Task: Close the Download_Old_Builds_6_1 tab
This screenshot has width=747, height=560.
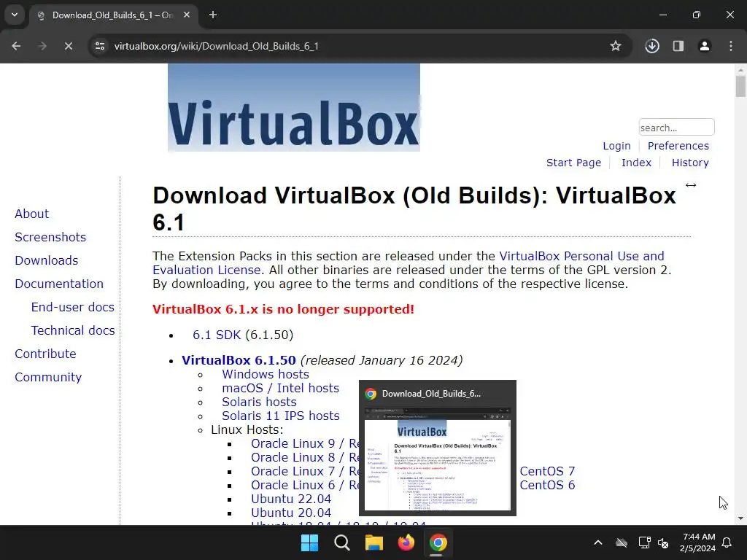Action: click(x=187, y=15)
